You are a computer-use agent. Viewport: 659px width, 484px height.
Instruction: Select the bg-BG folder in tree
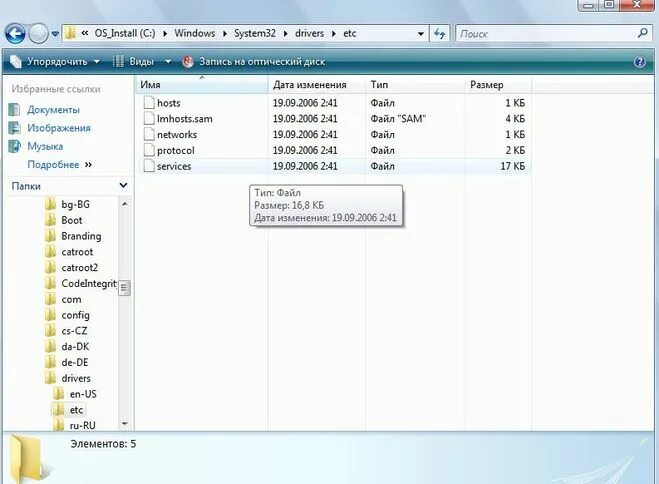[x=75, y=205]
